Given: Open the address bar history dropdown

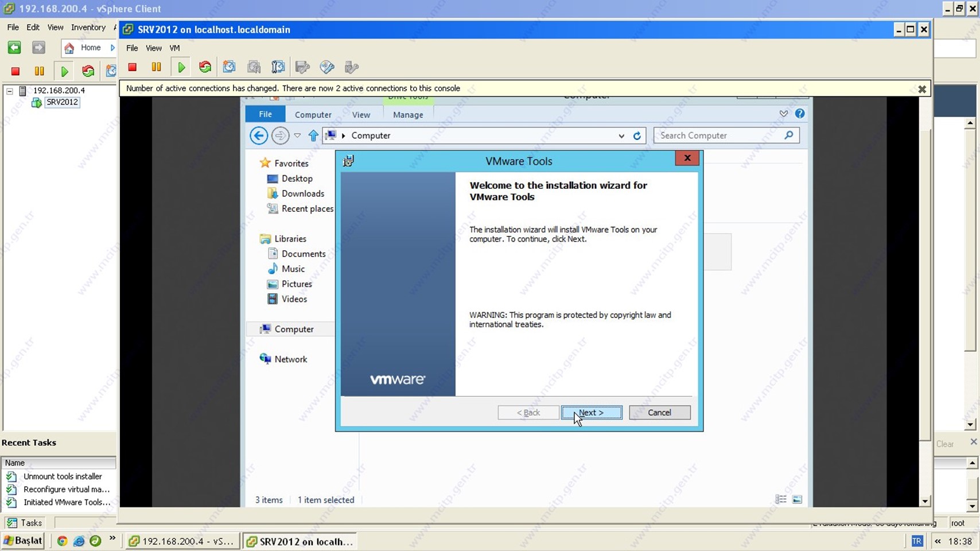Looking at the screenshot, I should point(621,136).
